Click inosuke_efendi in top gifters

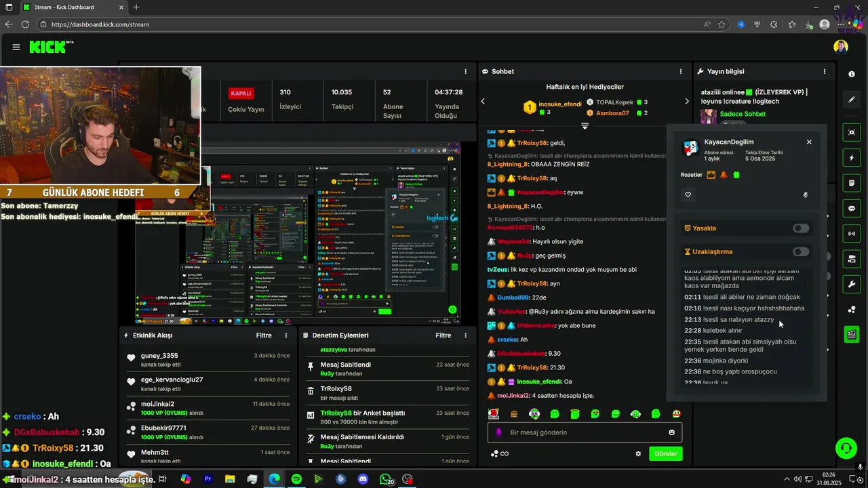(560, 104)
